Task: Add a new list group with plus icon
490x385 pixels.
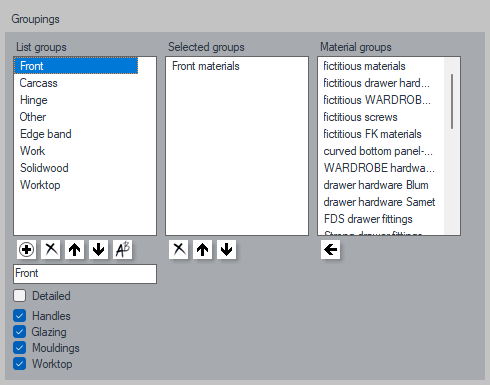Action: (x=26, y=249)
